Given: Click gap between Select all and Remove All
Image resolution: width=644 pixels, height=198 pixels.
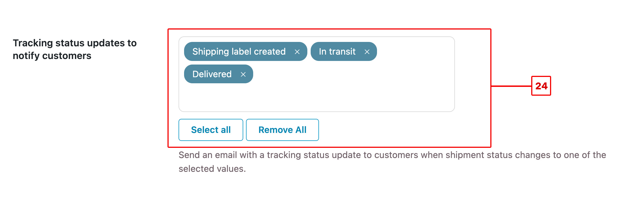Looking at the screenshot, I should pos(245,130).
